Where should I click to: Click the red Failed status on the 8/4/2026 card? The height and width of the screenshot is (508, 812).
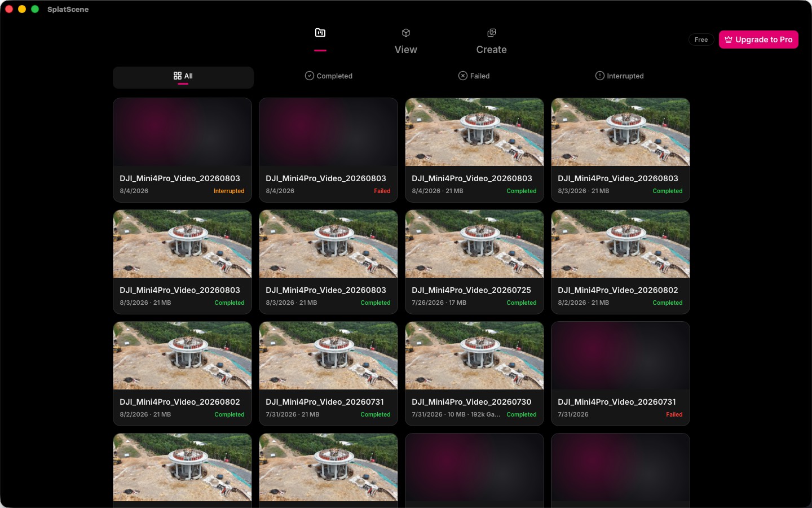pos(382,191)
